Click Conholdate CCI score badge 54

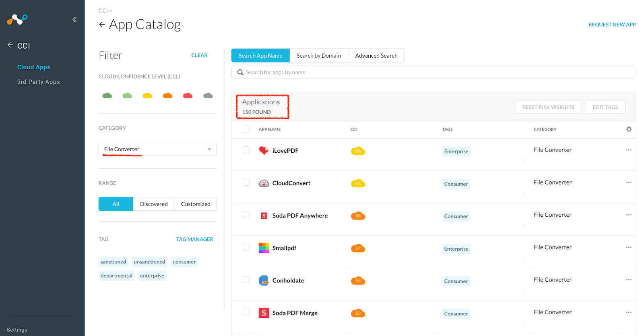pos(358,281)
